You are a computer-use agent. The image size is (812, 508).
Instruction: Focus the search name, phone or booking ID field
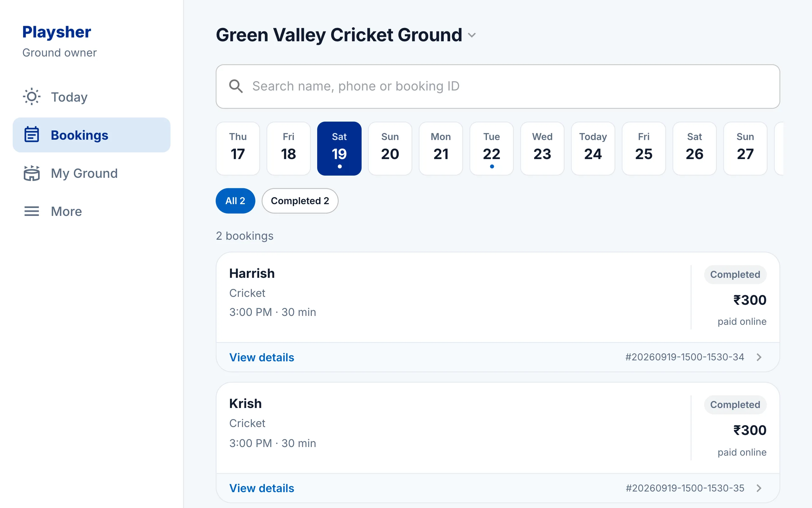pos(498,86)
